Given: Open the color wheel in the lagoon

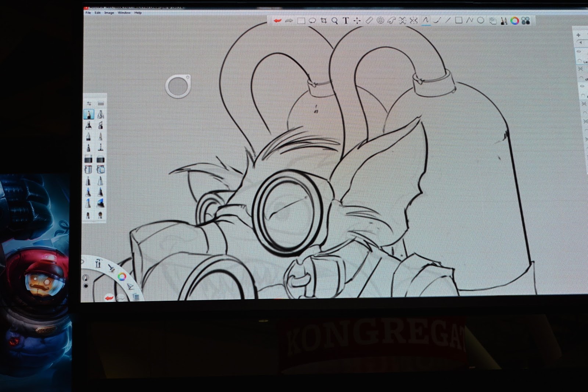Looking at the screenshot, I should [x=122, y=277].
